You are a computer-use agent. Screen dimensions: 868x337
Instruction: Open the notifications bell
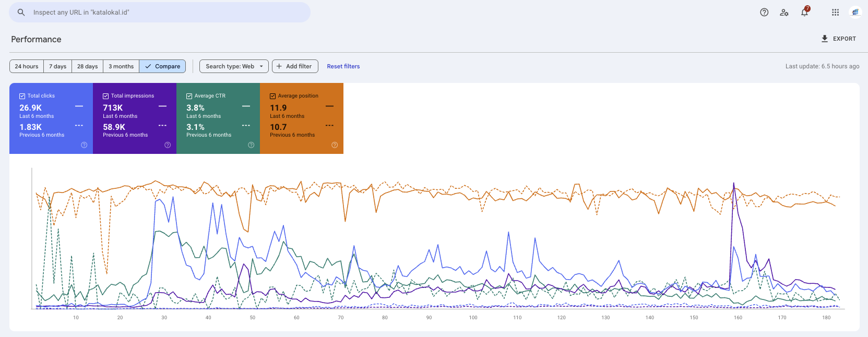point(804,13)
